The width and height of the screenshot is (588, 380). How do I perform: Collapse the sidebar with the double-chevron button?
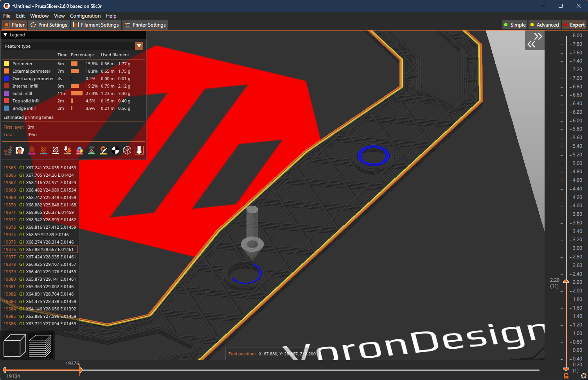coord(534,40)
